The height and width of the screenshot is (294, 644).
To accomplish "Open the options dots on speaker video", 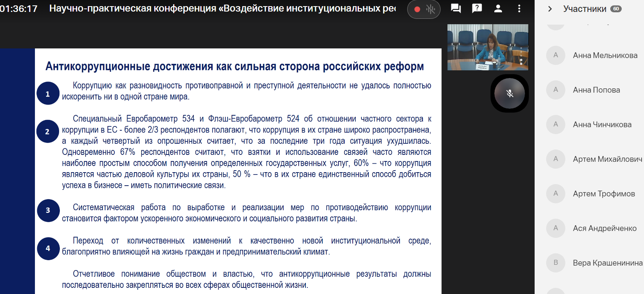I will coord(521,61).
